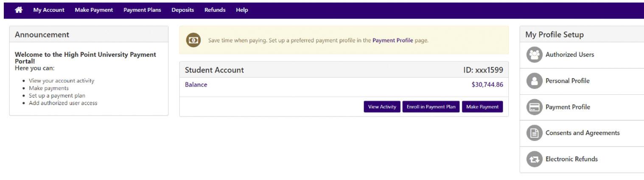
Task: Click the Personal Profile person icon
Action: pos(535,81)
